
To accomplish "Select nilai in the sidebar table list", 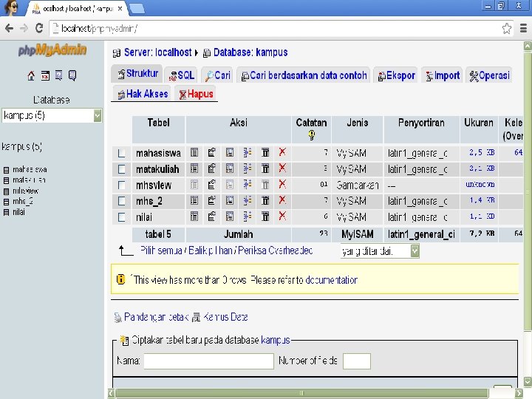I will pos(18,212).
